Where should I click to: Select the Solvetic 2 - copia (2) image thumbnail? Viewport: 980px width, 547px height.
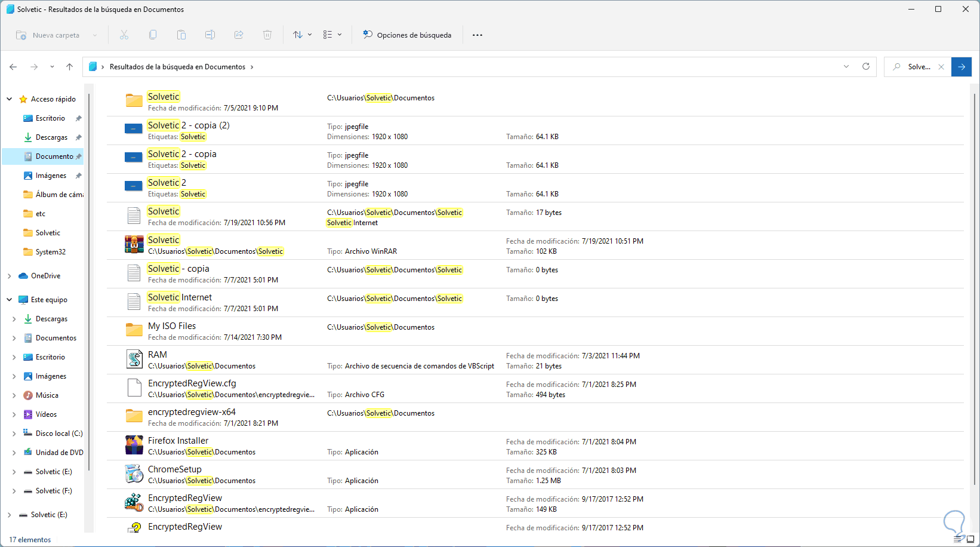pyautogui.click(x=134, y=128)
